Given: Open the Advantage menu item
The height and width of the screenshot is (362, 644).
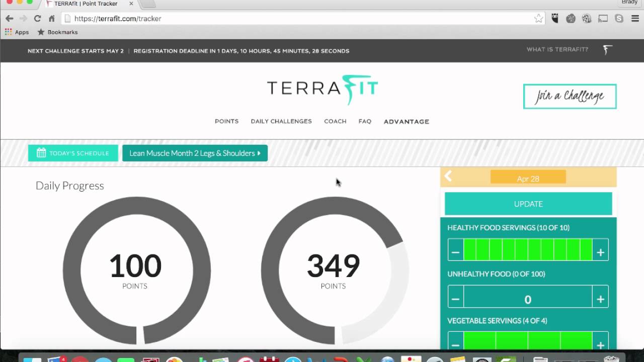Looking at the screenshot, I should click(407, 122).
